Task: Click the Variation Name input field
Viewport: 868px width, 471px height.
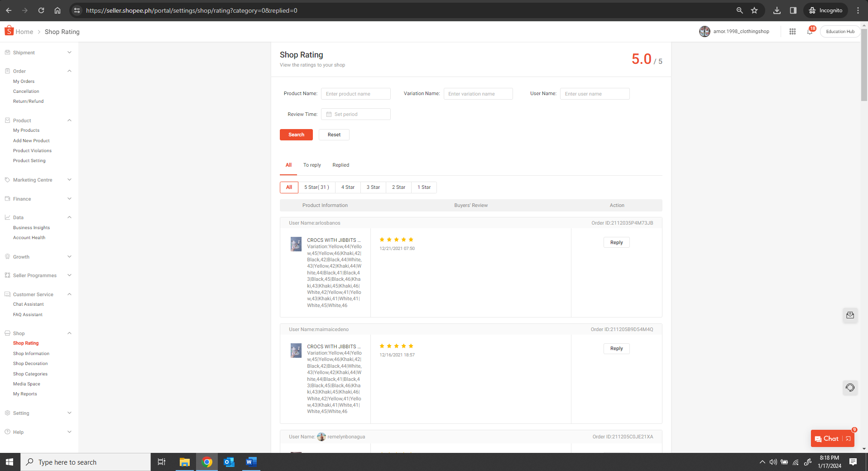Action: click(x=478, y=94)
